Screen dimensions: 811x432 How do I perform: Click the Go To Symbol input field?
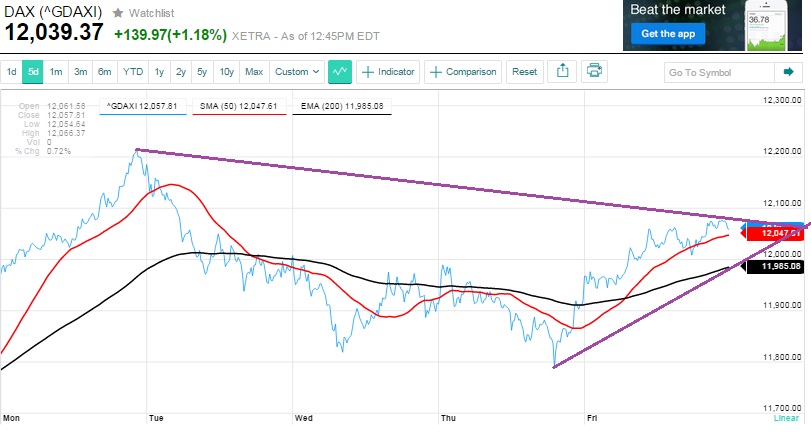pos(720,72)
